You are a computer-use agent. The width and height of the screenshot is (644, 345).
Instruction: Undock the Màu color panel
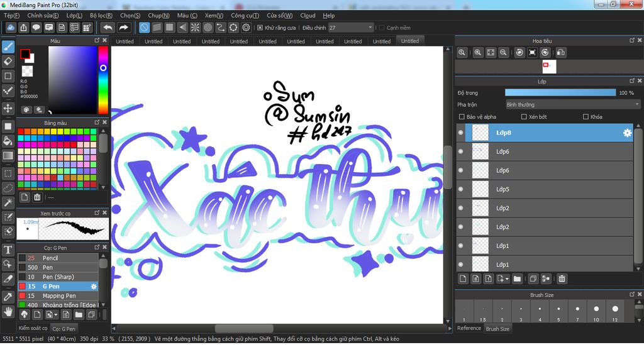[97, 40]
